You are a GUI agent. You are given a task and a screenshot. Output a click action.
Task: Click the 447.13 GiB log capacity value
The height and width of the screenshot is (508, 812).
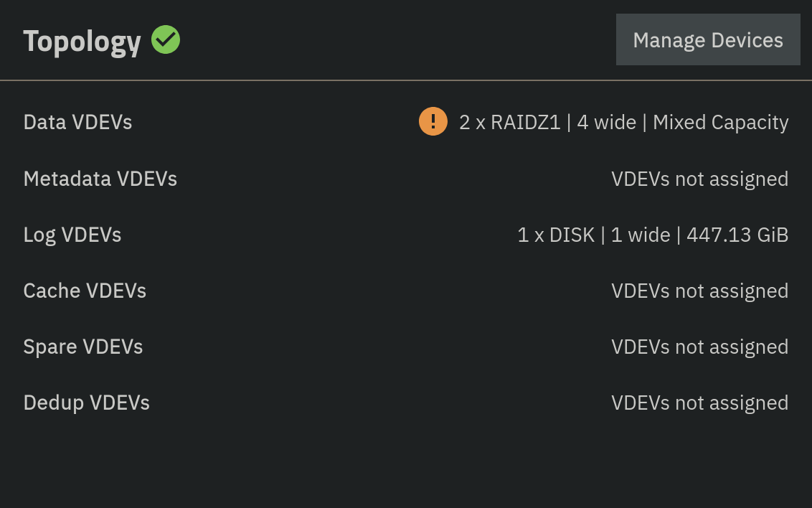(x=737, y=234)
